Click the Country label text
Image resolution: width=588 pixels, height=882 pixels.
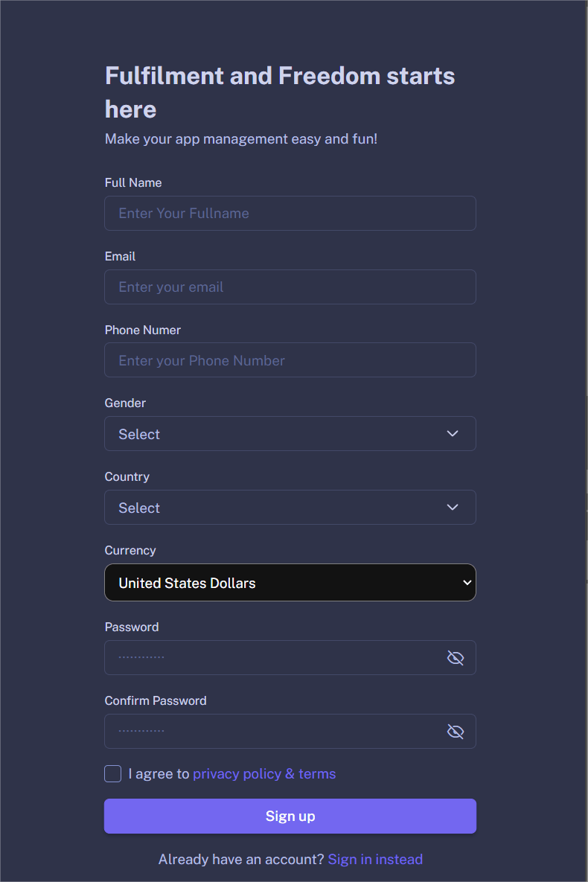(127, 477)
